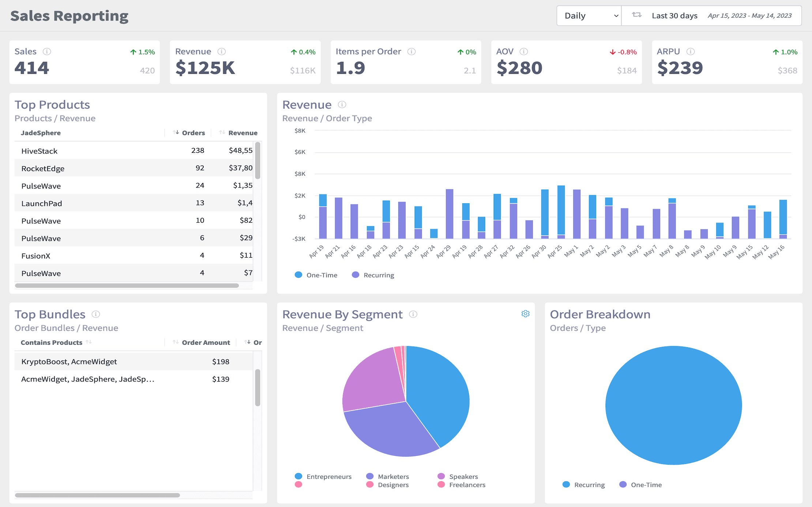Click the date range refresh arrows icon
Image resolution: width=812 pixels, height=507 pixels.
[637, 15]
